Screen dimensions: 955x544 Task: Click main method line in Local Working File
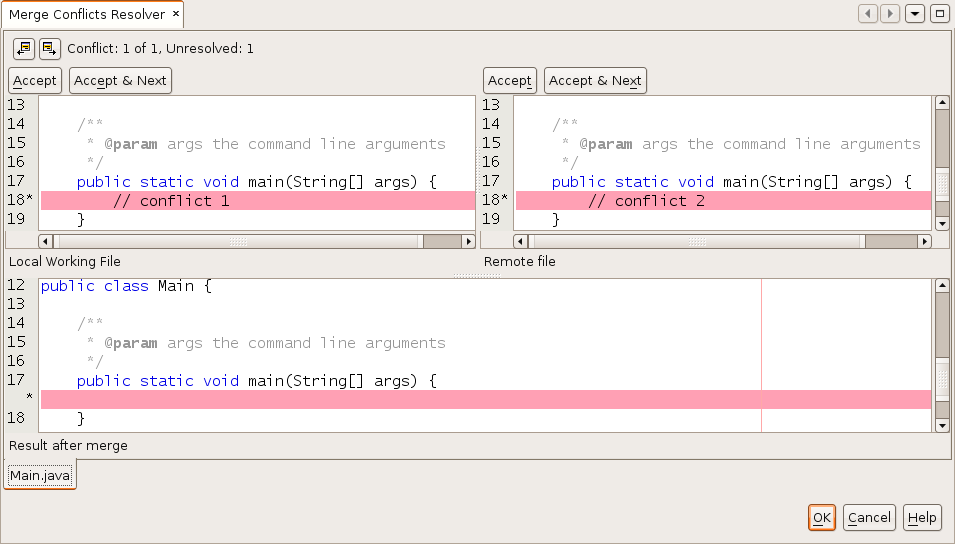[256, 182]
